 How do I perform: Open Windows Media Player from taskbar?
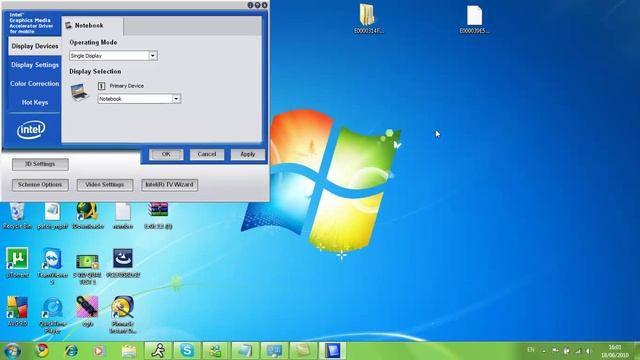(99, 351)
